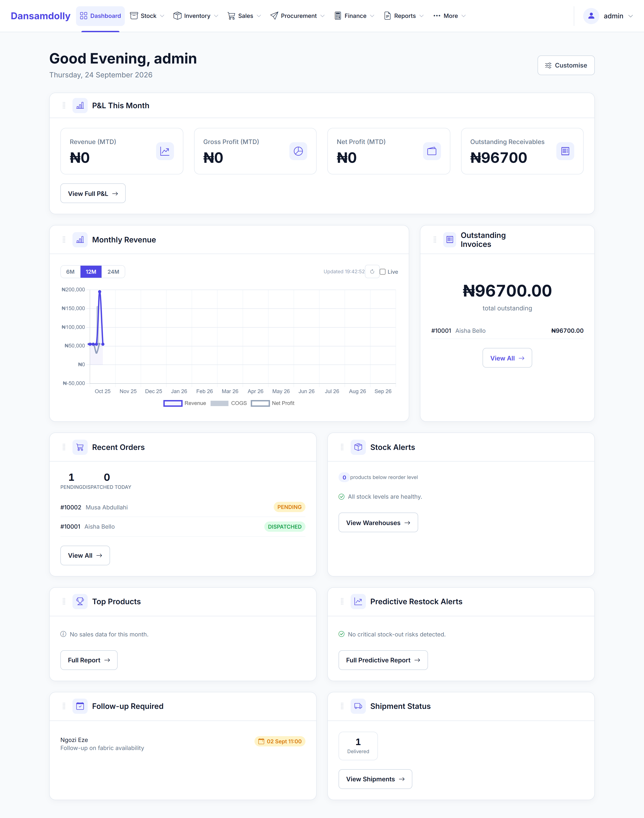Grab the drag handle of Follow-up Required widget
The width and height of the screenshot is (644, 818).
pos(64,706)
